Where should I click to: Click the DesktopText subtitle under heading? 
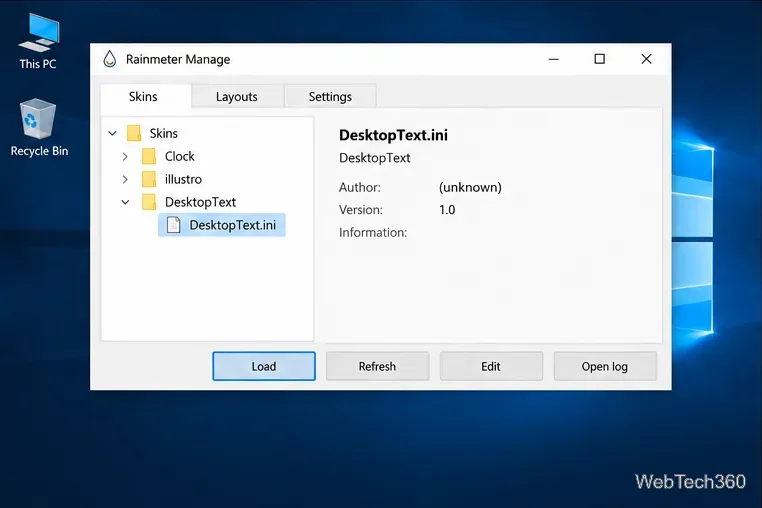pyautogui.click(x=375, y=158)
